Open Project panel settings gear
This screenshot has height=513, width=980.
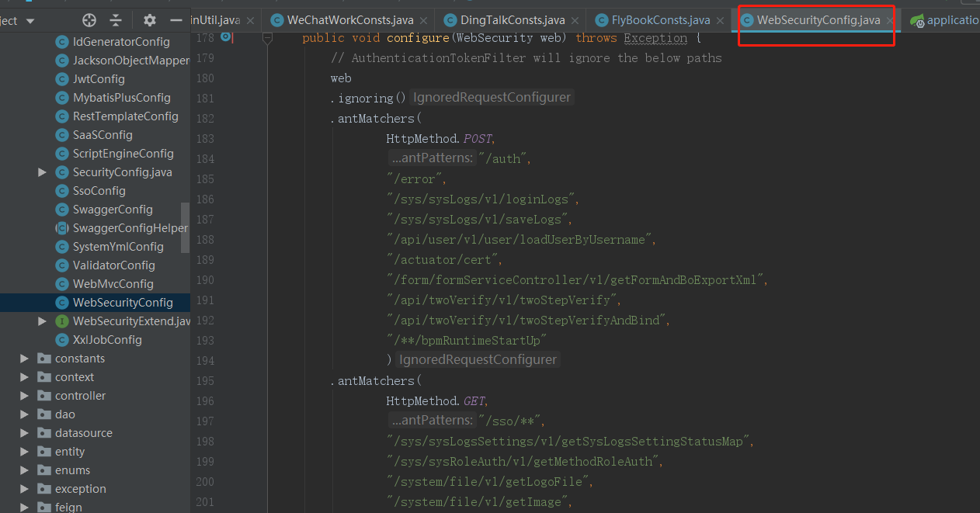tap(150, 20)
